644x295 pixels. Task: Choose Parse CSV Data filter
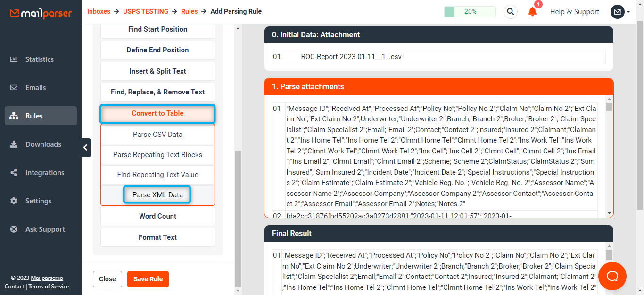[157, 135]
